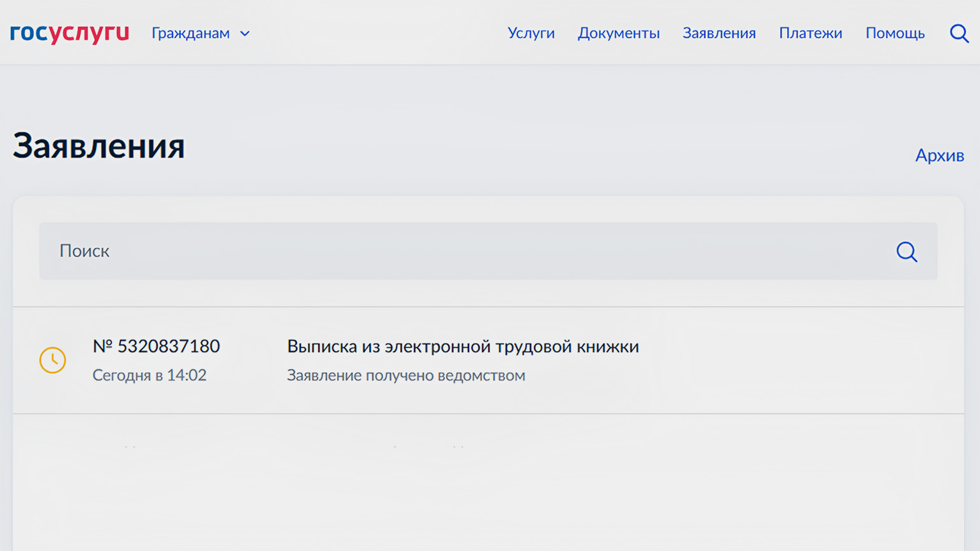Open Выписка из электронной трудовой книжки

click(x=463, y=347)
